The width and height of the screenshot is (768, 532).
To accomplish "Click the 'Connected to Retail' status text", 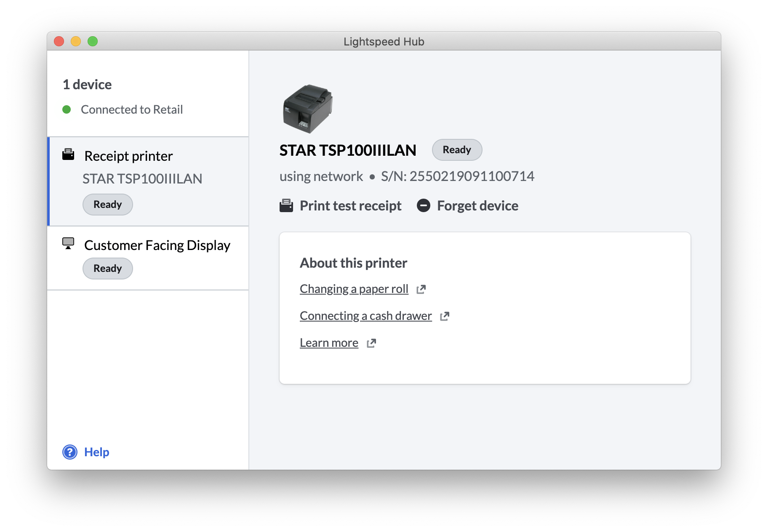I will [132, 109].
